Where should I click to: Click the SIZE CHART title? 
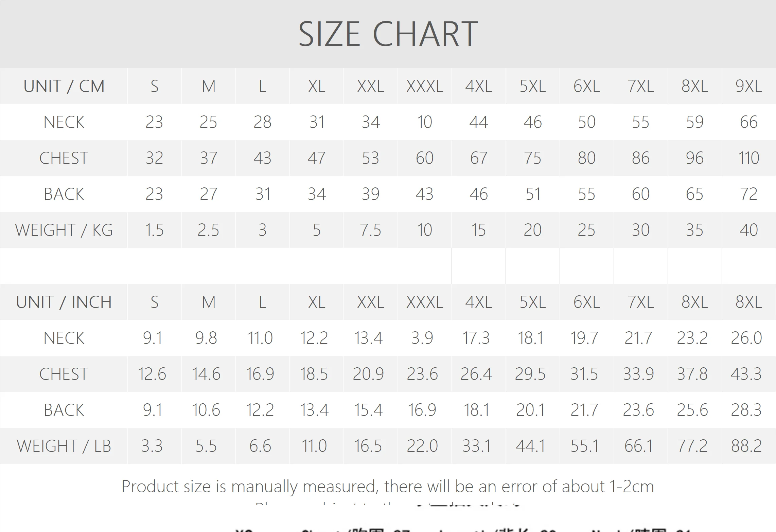pos(388,34)
